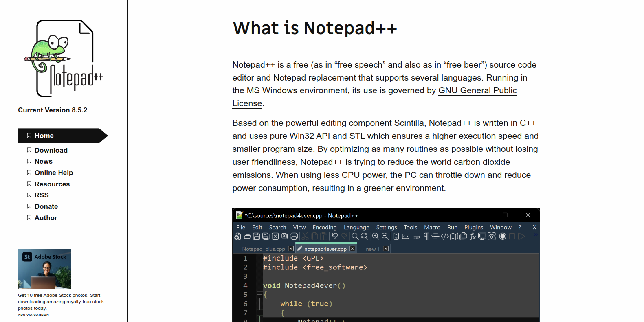Image resolution: width=644 pixels, height=322 pixels.
Task: Click the Save All icon in toolbar
Action: click(266, 236)
